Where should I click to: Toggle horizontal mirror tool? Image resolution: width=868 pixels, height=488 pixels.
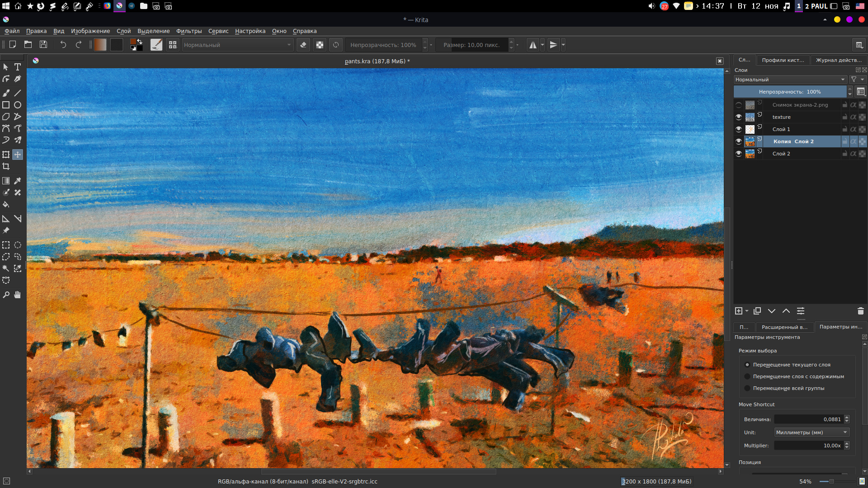tap(533, 45)
